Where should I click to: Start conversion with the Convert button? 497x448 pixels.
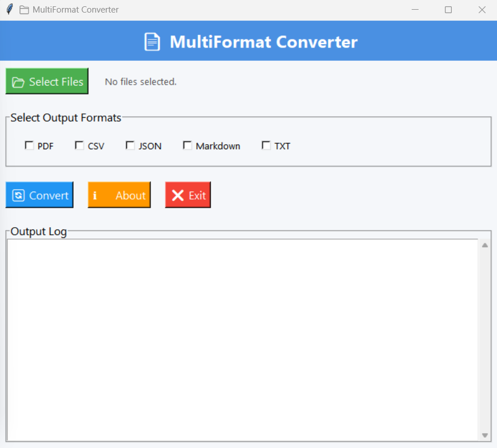pos(40,195)
